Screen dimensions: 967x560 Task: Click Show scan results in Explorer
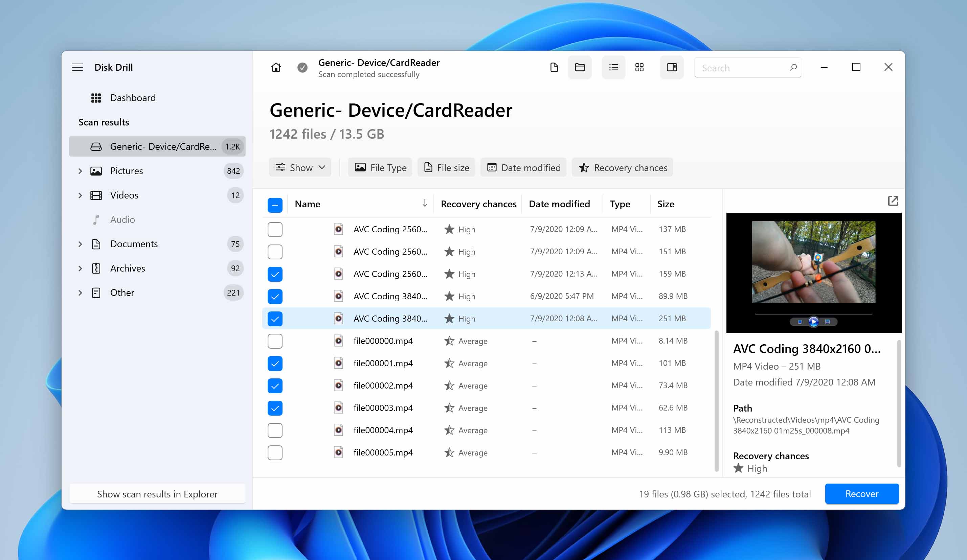pyautogui.click(x=157, y=493)
